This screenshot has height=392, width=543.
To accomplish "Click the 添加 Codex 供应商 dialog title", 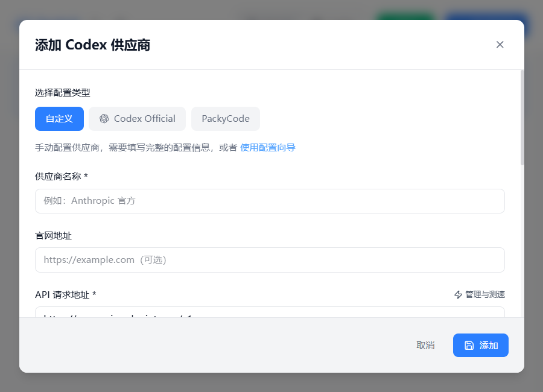I will click(x=92, y=45).
